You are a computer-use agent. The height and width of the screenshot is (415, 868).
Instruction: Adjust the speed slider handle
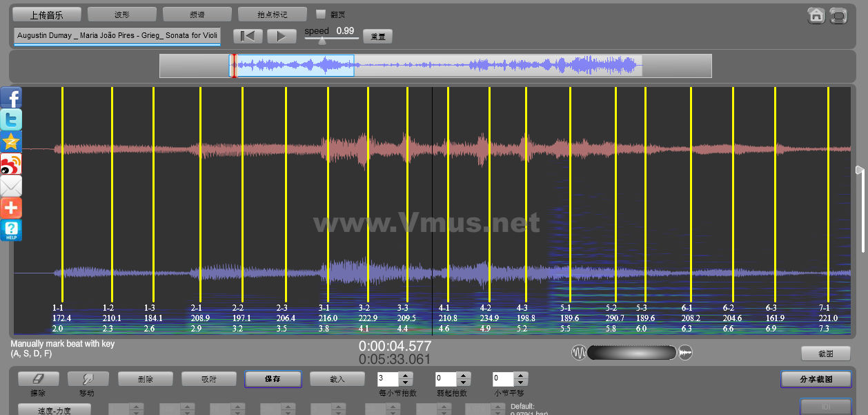pos(322,41)
